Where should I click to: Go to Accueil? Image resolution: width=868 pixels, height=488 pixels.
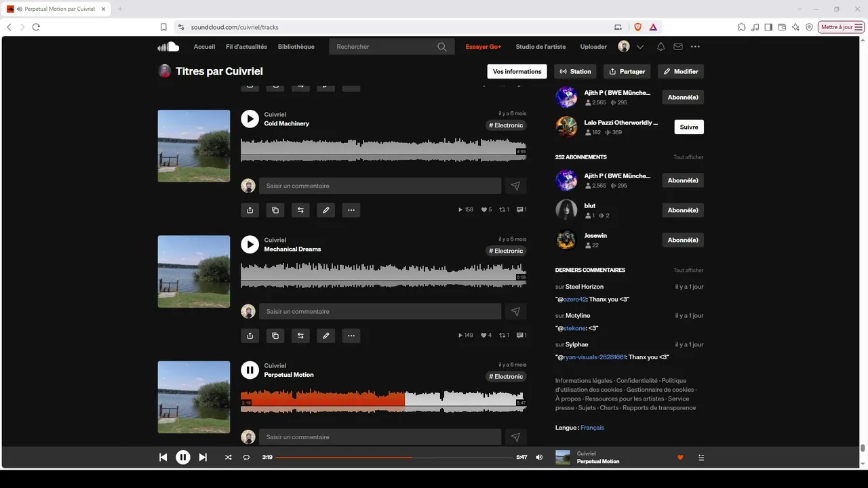[x=204, y=47]
